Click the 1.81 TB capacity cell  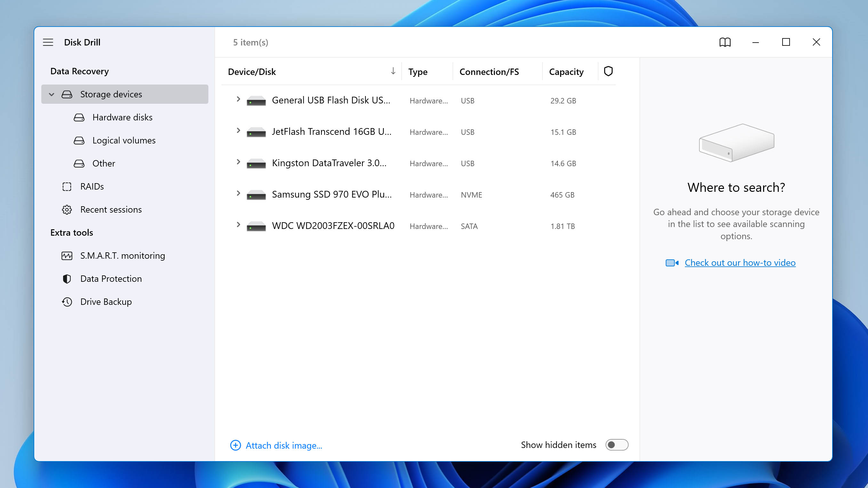coord(562,226)
